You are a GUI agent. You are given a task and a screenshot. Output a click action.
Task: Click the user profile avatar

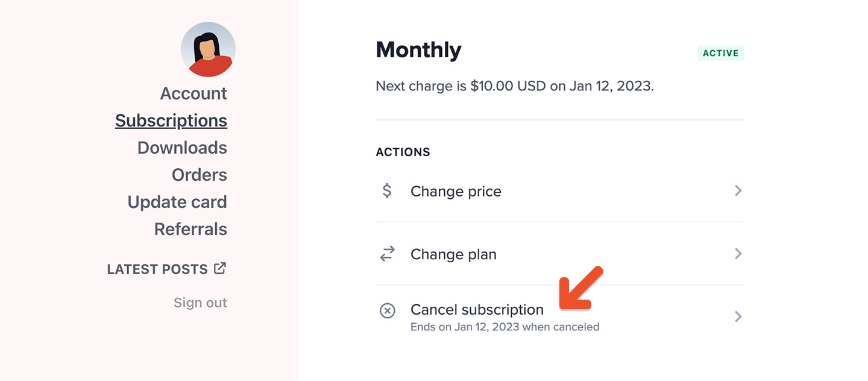coord(208,49)
